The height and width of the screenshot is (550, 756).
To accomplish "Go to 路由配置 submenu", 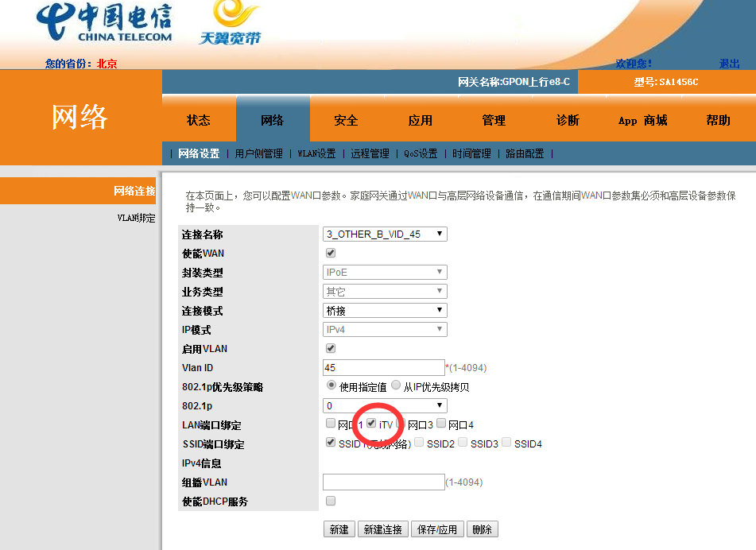I will [525, 153].
